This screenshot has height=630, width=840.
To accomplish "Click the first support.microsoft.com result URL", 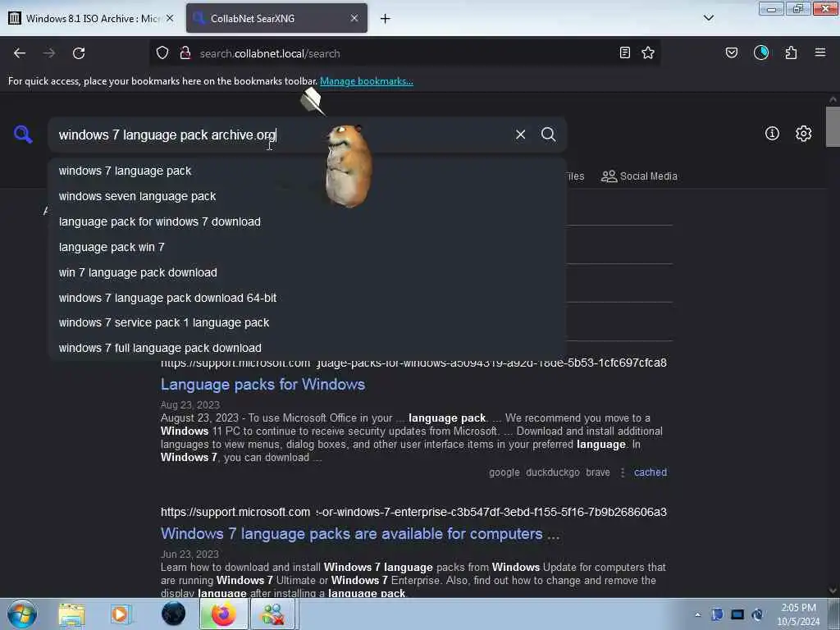I will pyautogui.click(x=413, y=363).
